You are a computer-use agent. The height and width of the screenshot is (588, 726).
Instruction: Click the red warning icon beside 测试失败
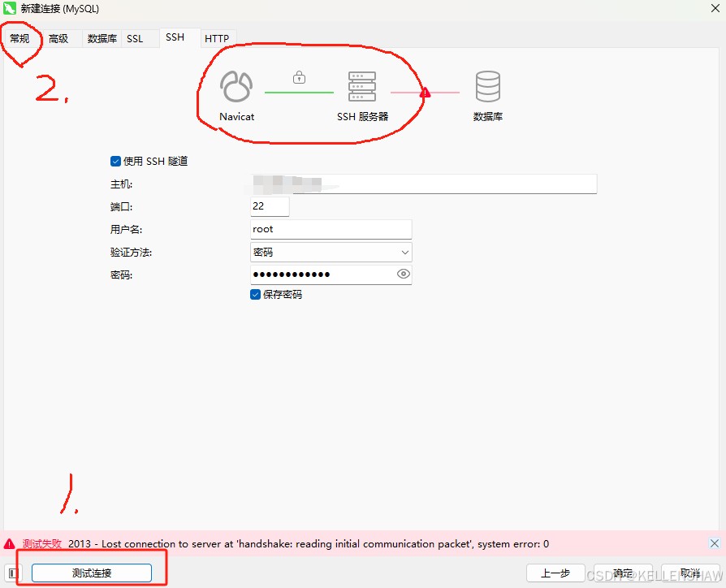point(10,543)
